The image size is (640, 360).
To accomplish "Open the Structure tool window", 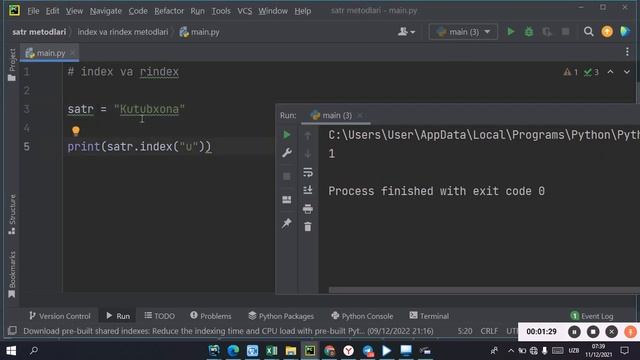I will pyautogui.click(x=12, y=215).
